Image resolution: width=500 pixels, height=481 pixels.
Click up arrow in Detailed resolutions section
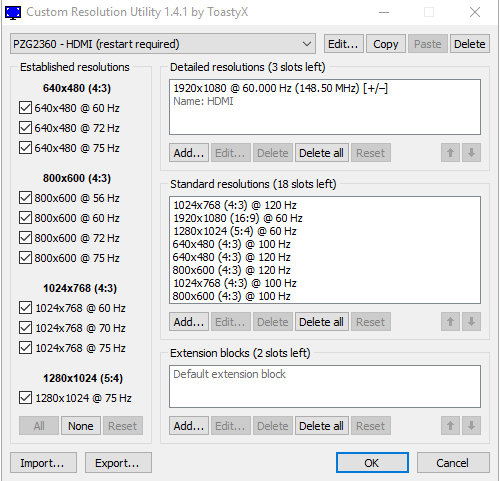[x=450, y=153]
